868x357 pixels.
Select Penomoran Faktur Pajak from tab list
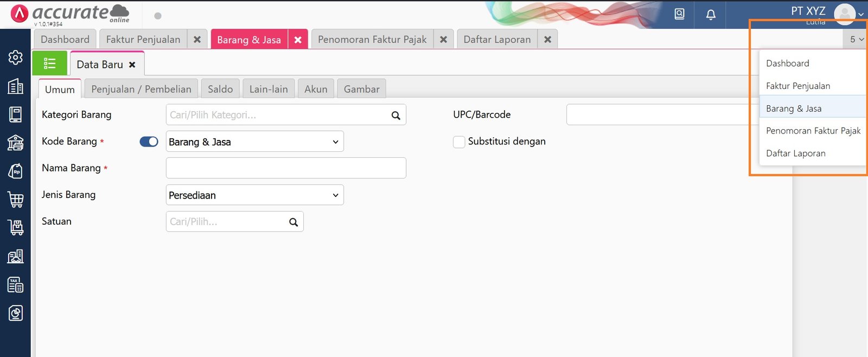click(x=813, y=131)
